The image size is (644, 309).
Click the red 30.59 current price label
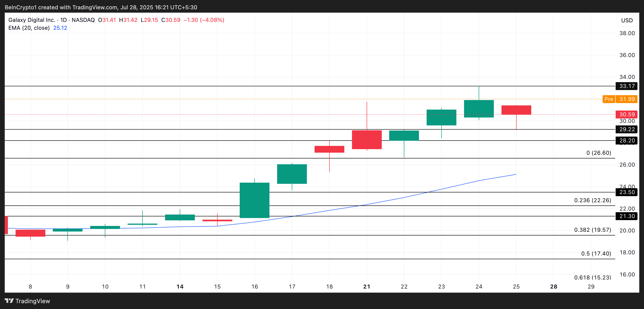(627, 114)
